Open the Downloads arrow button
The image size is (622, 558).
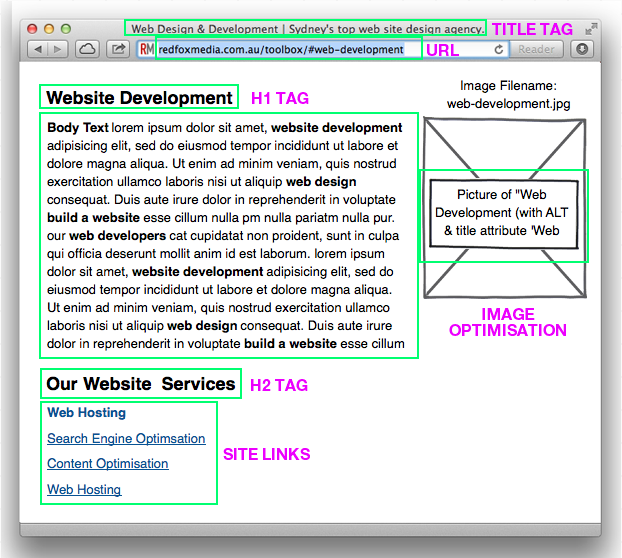coord(582,49)
